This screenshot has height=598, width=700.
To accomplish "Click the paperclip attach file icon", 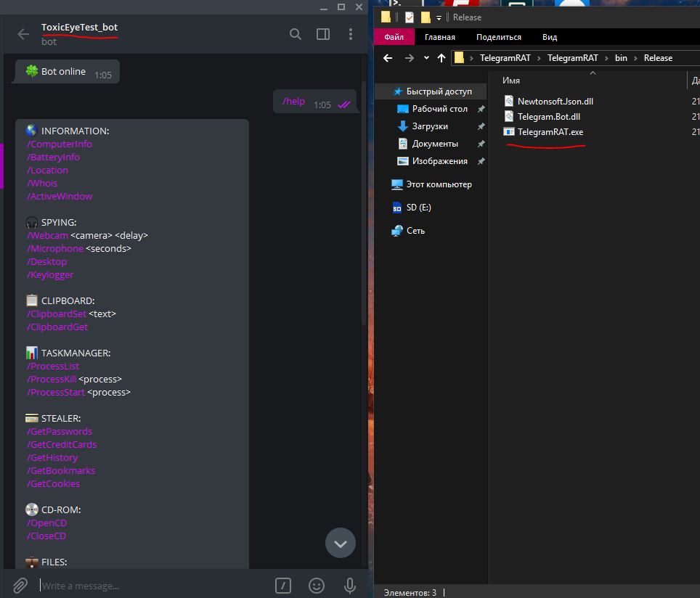I will coord(20,585).
